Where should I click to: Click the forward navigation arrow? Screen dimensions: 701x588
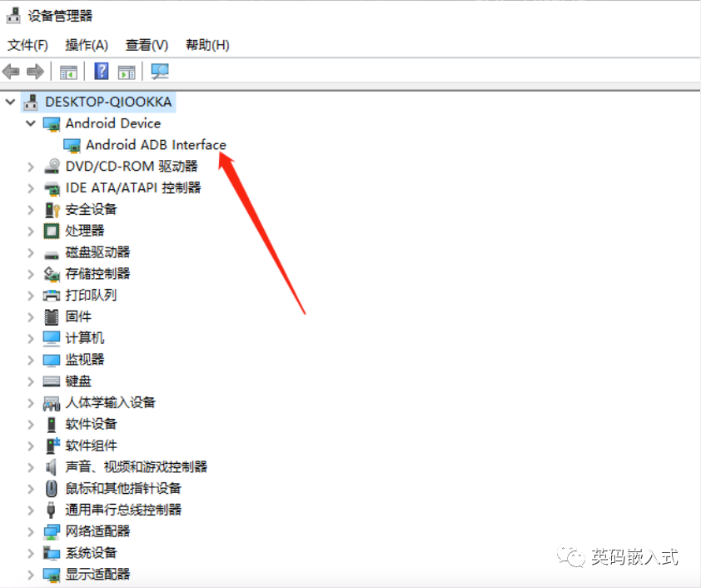(35, 71)
